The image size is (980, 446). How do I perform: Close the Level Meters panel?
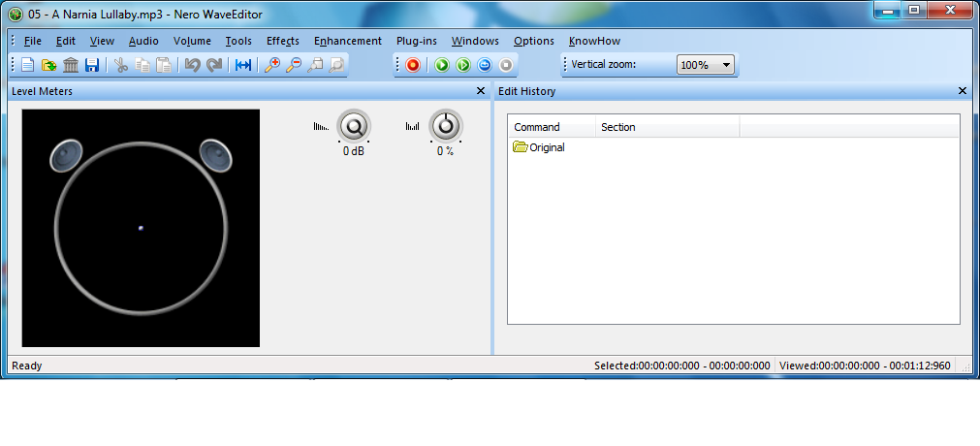point(481,91)
